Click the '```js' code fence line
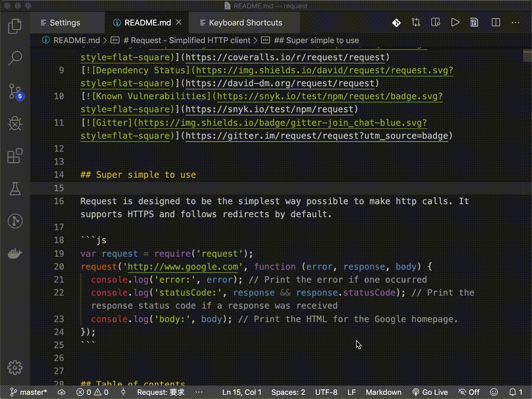532x399 pixels. click(x=94, y=240)
